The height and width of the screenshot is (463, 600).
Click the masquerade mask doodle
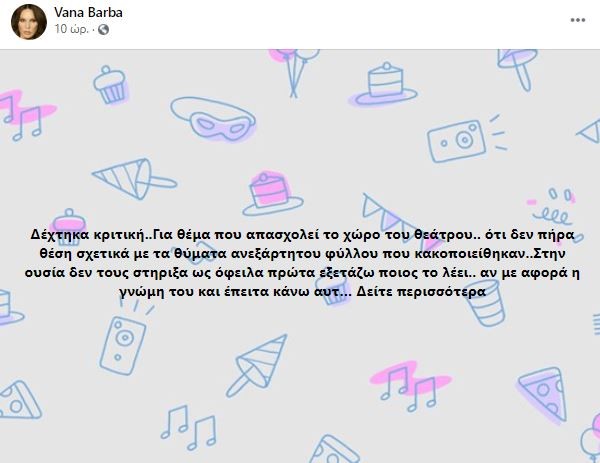[x=213, y=118]
